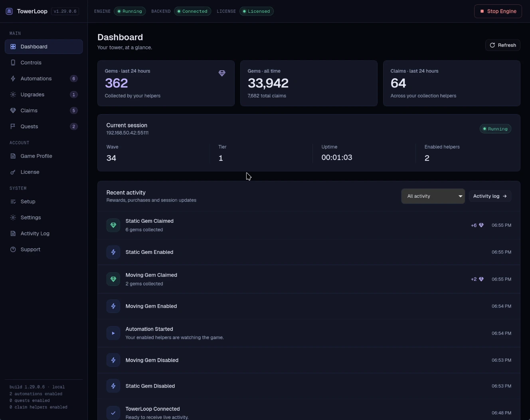Open Settings from the sidebar
The image size is (530, 420).
coord(44,218)
